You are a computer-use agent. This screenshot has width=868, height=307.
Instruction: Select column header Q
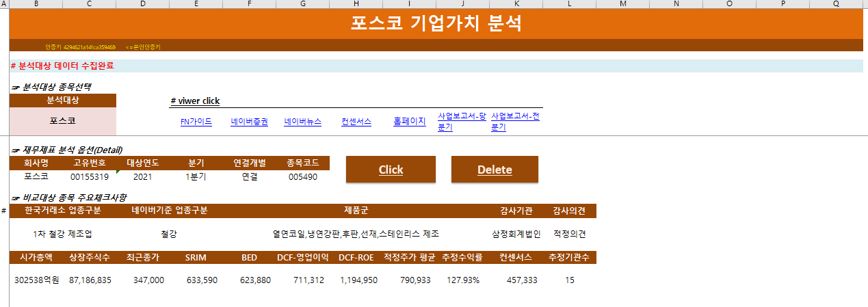[837, 4]
